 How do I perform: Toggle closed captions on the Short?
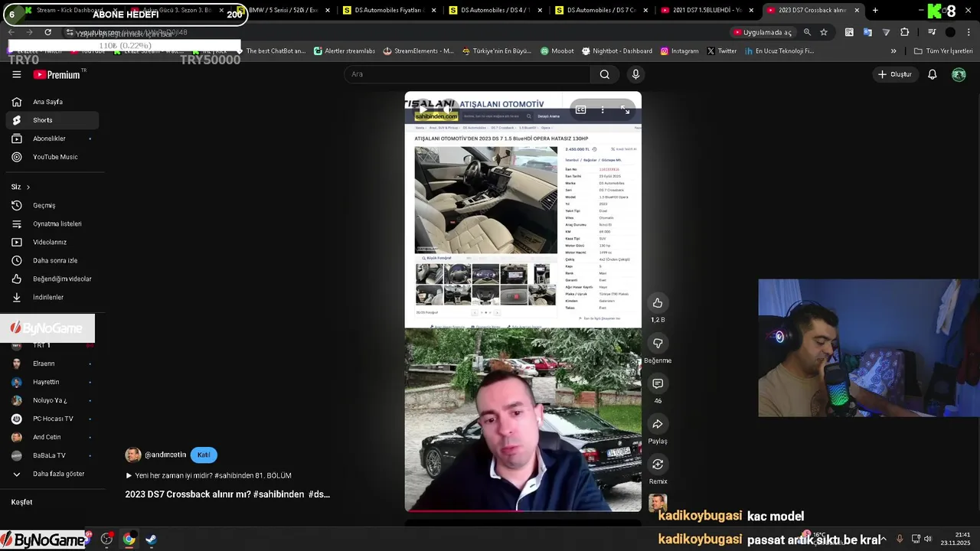pyautogui.click(x=580, y=110)
